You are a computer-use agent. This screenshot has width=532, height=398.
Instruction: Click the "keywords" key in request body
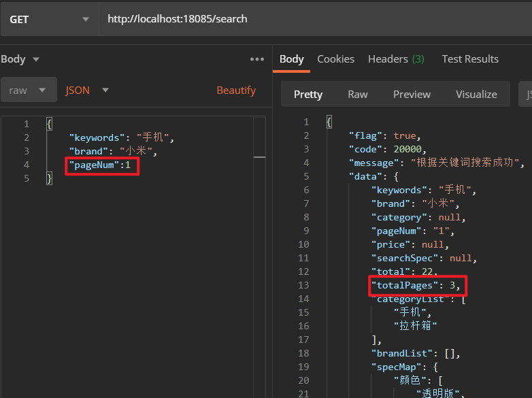[97, 137]
